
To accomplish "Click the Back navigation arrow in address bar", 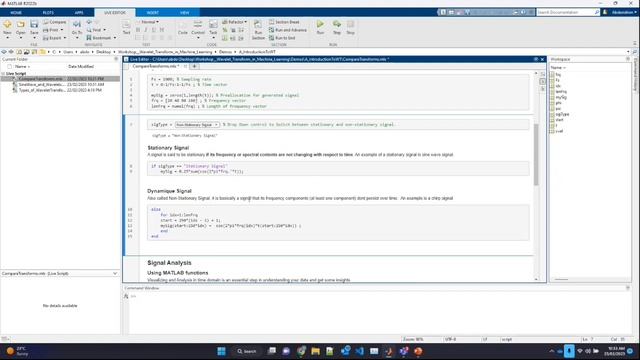I will coord(4,52).
